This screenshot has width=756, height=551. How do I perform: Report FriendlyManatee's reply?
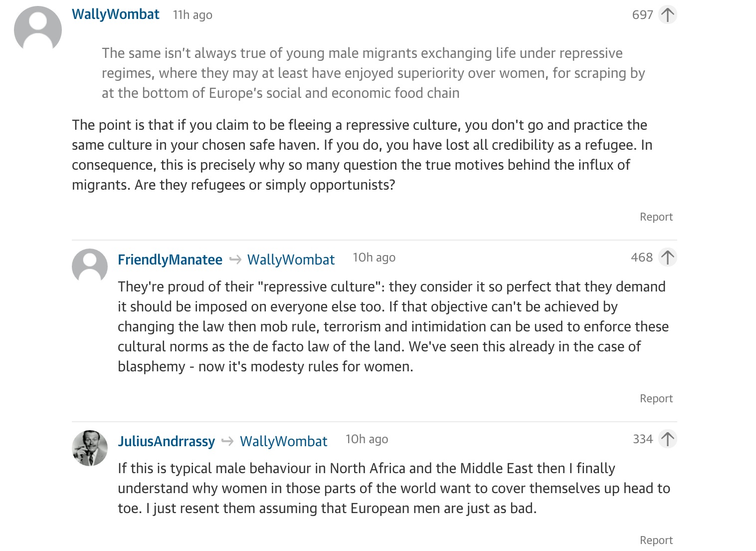coord(656,398)
